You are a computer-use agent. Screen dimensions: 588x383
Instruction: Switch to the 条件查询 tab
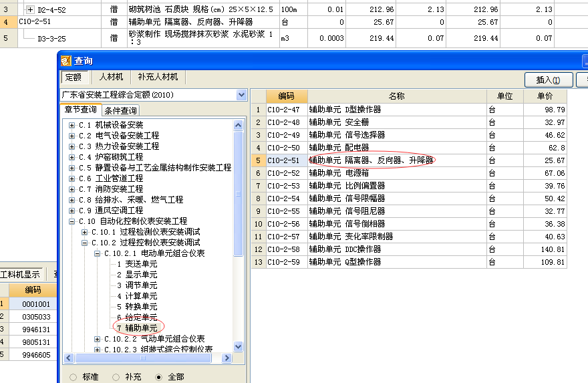(x=120, y=110)
